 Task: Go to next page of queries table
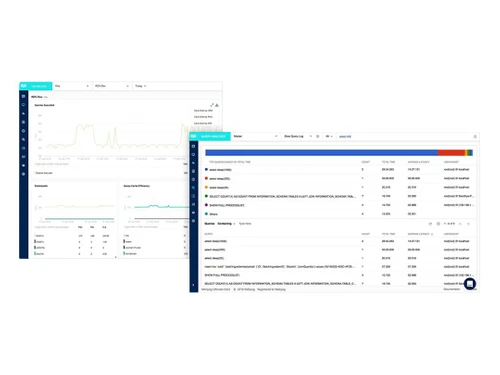(468, 224)
